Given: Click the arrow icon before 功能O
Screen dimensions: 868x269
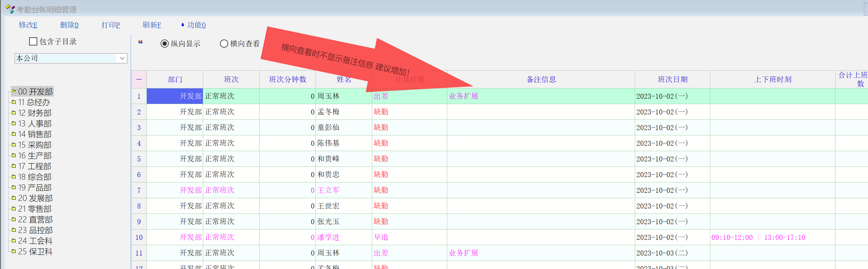Looking at the screenshot, I should pos(182,25).
